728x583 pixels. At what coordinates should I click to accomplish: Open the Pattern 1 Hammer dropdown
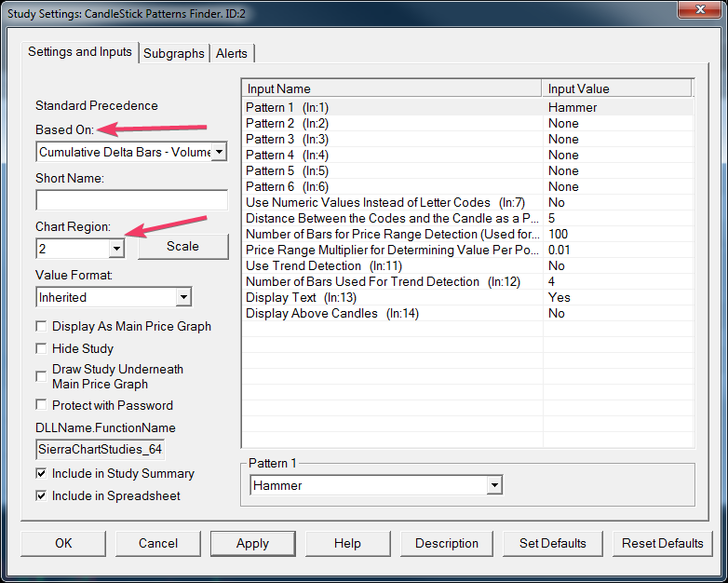point(494,485)
